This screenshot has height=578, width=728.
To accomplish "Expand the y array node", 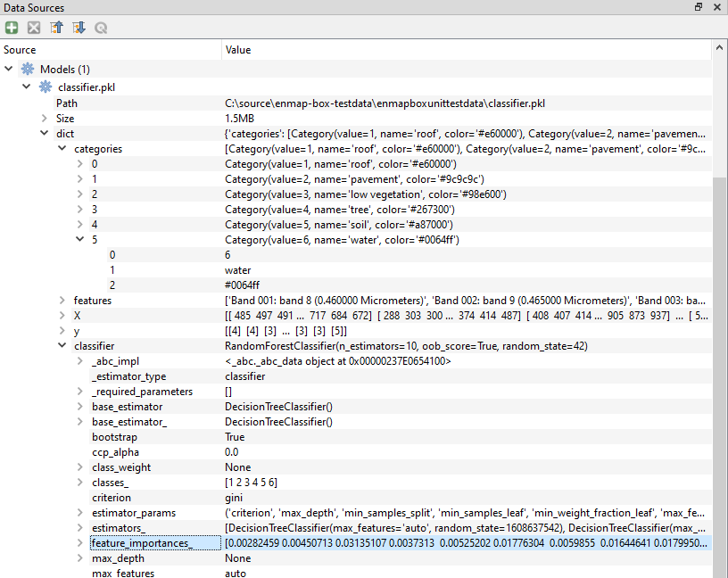I will point(62,331).
